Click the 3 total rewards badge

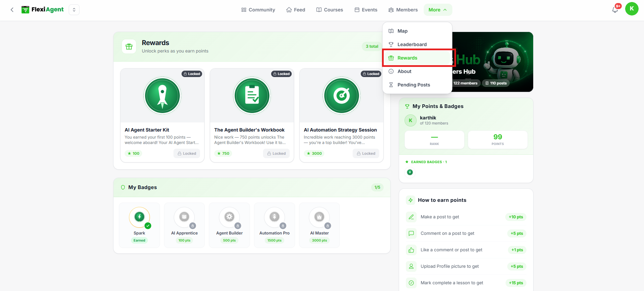pos(372,46)
